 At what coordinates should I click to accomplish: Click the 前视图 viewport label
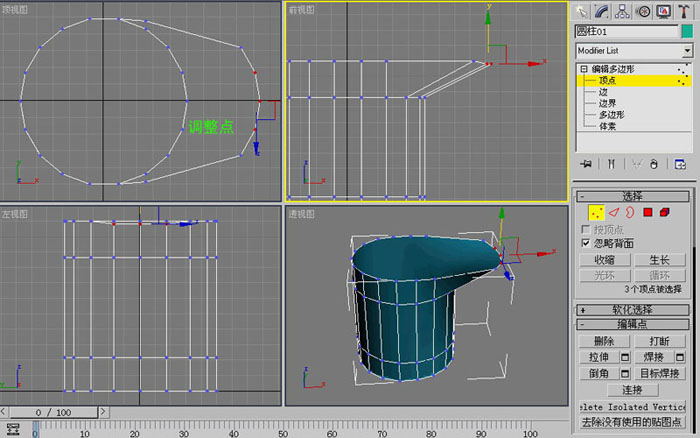(x=301, y=10)
